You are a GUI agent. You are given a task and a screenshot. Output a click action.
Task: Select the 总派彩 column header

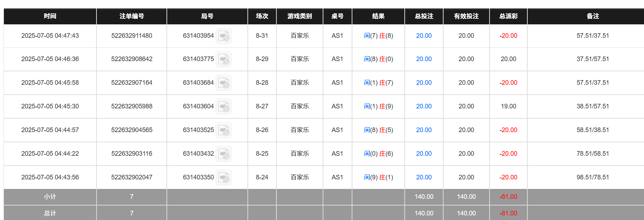pos(508,16)
